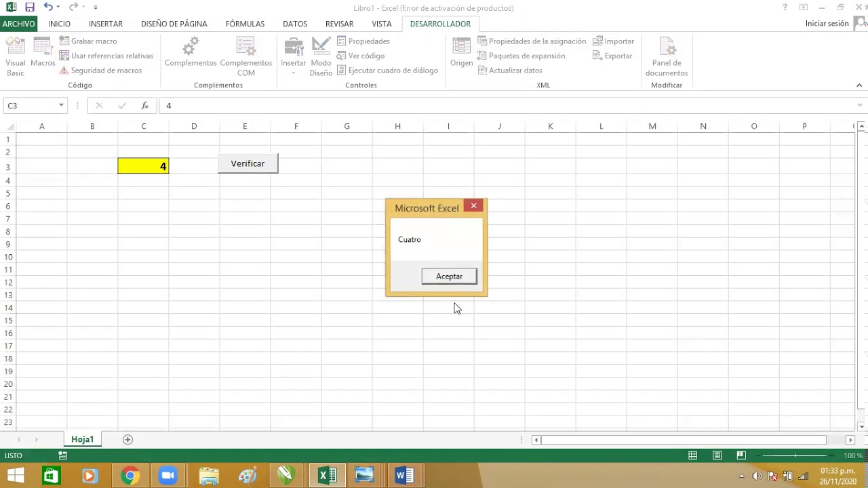Open the Complementos add-ins dialog
The image size is (868, 488).
(191, 53)
